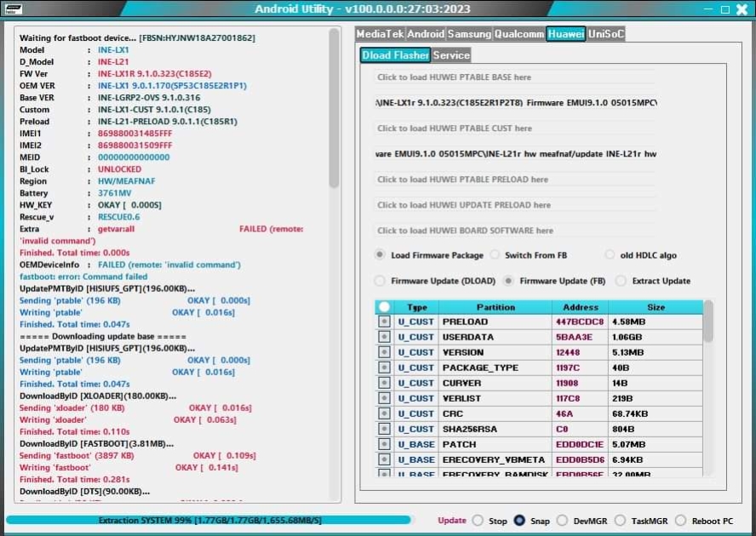
Task: Select the Extract Update option
Action: (x=621, y=281)
